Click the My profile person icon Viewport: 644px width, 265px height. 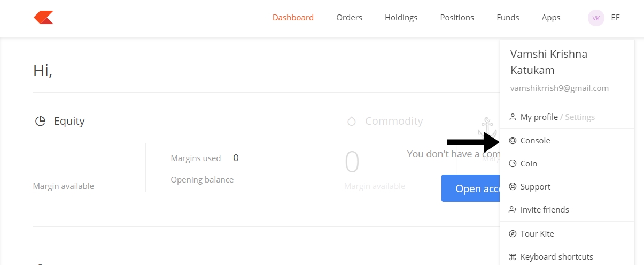(513, 117)
